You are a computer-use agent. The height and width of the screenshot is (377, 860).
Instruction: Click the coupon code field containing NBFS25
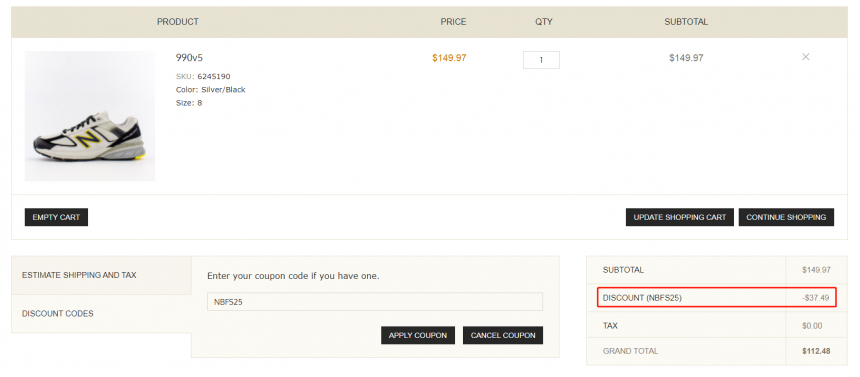(x=375, y=302)
